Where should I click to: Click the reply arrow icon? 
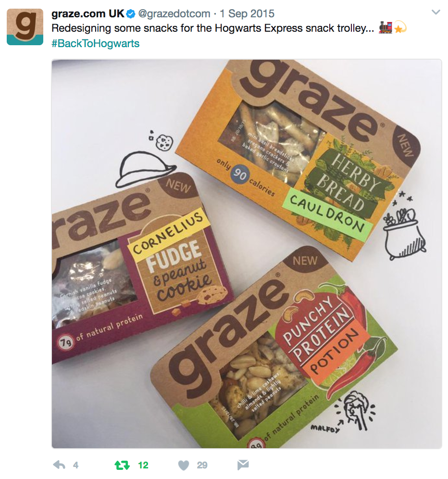[59, 465]
